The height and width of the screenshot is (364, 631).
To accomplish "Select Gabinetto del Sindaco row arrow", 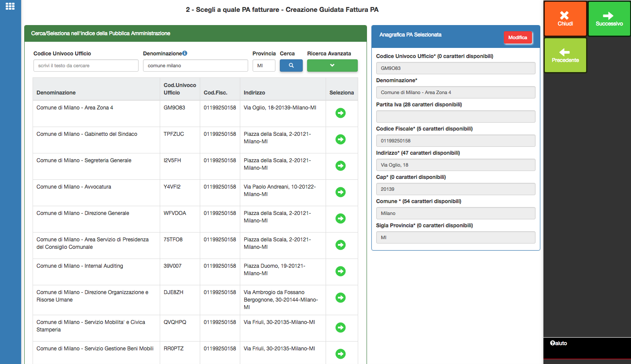I will pos(341,139).
